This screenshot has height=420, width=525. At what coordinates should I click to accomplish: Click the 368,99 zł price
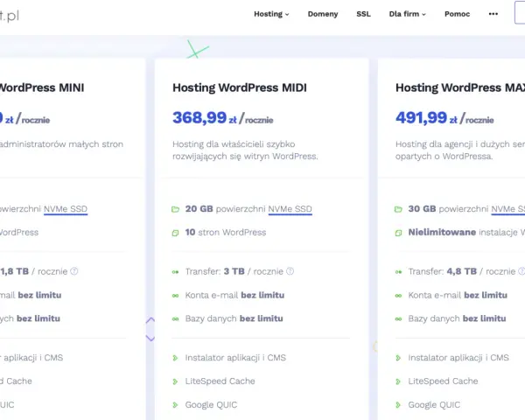pos(204,118)
